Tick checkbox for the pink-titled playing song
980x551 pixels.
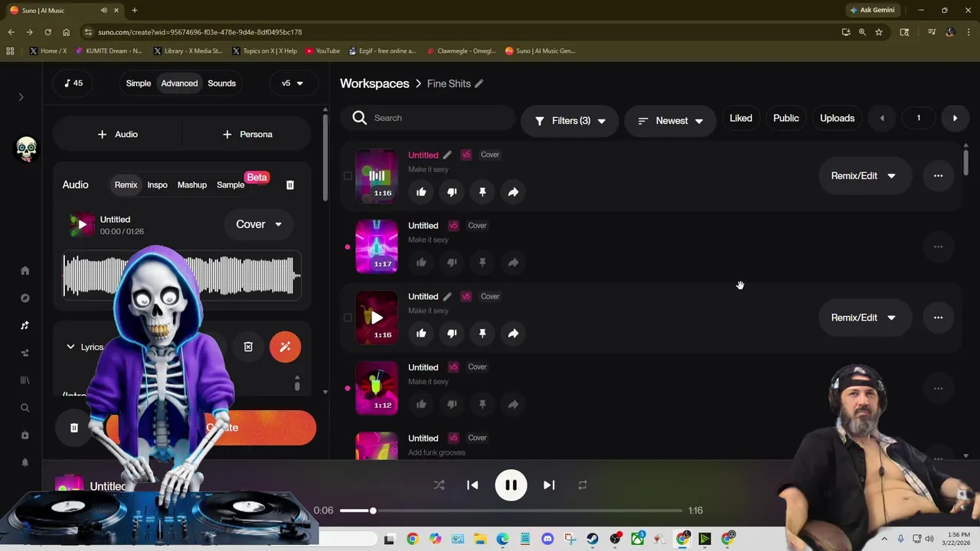[348, 176]
